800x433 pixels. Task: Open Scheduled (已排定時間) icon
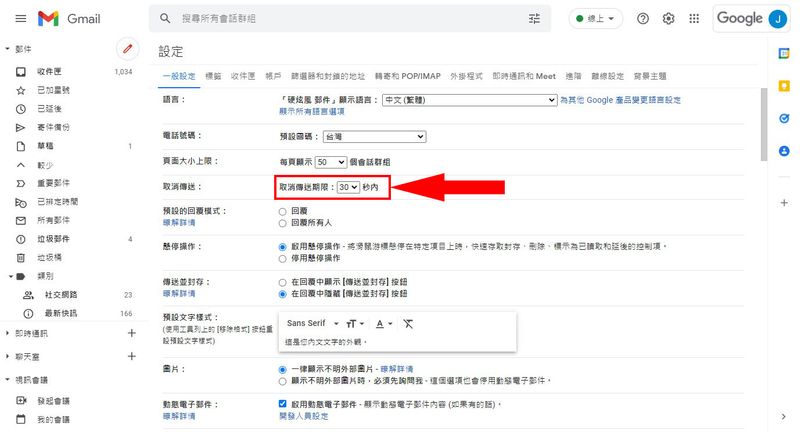(21, 202)
